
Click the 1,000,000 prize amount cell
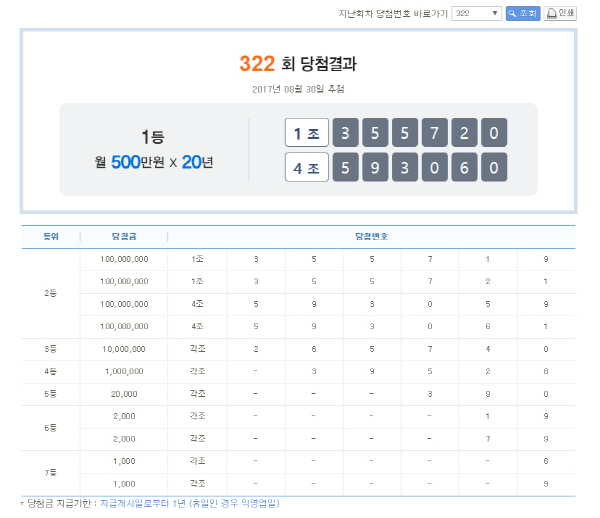pos(124,371)
